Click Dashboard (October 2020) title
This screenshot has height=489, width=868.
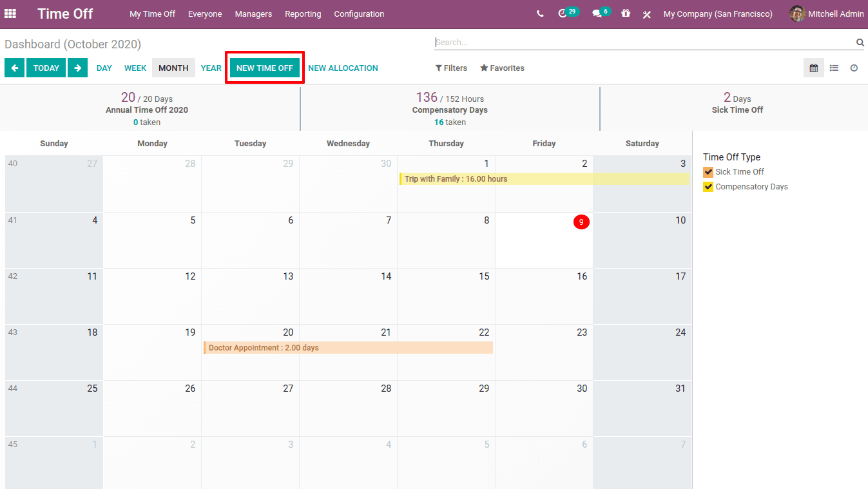(x=73, y=44)
